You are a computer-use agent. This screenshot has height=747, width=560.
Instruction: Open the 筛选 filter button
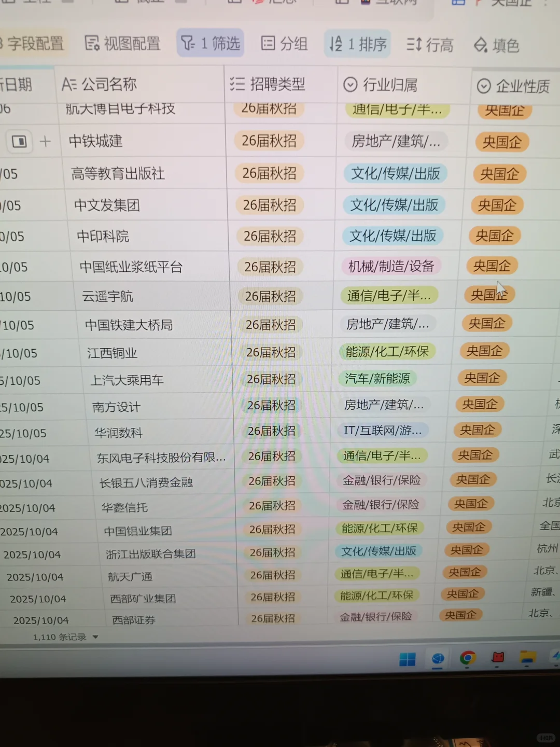coord(211,43)
